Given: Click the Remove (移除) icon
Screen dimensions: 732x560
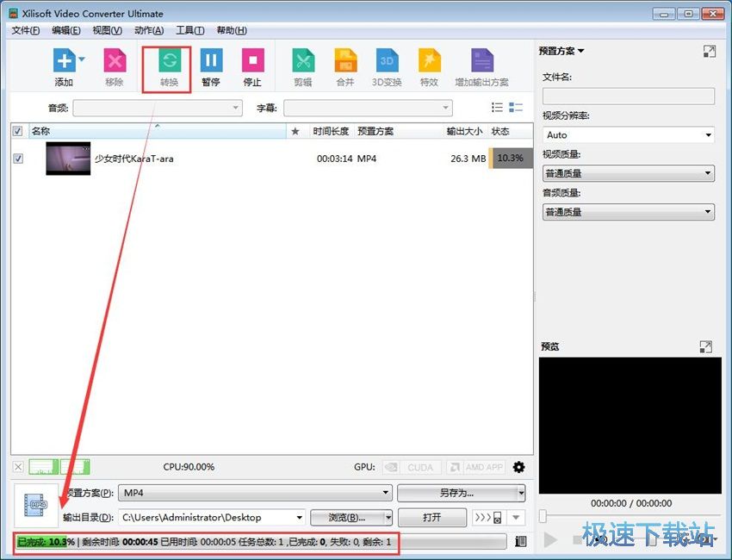Looking at the screenshot, I should coord(115,60).
